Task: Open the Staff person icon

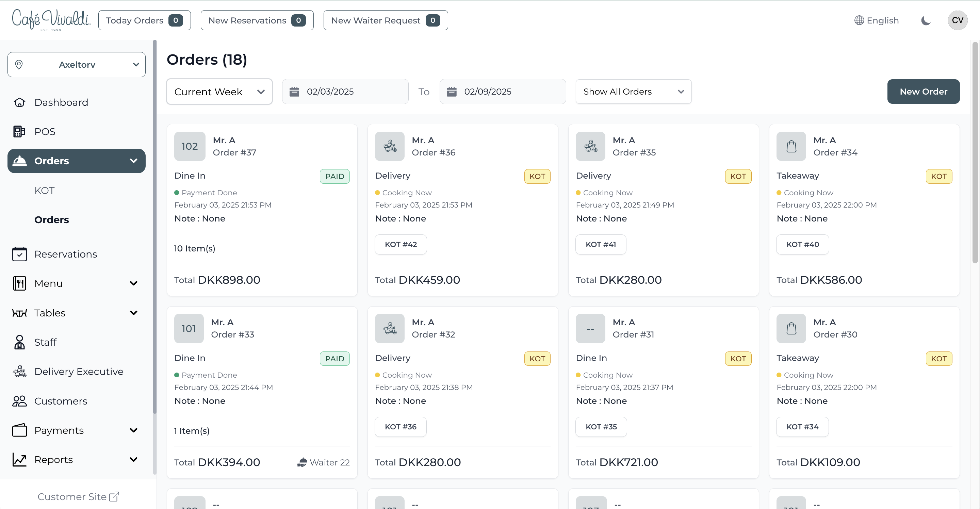Action: 19,342
